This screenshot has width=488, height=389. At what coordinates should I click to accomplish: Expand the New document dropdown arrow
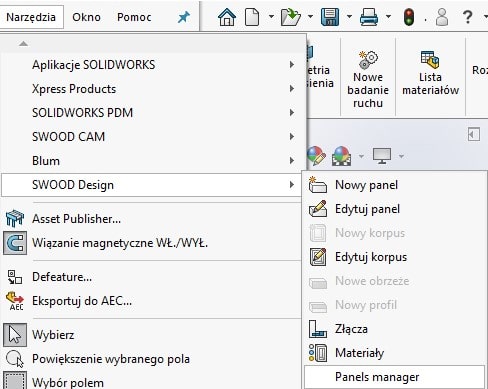click(x=271, y=16)
